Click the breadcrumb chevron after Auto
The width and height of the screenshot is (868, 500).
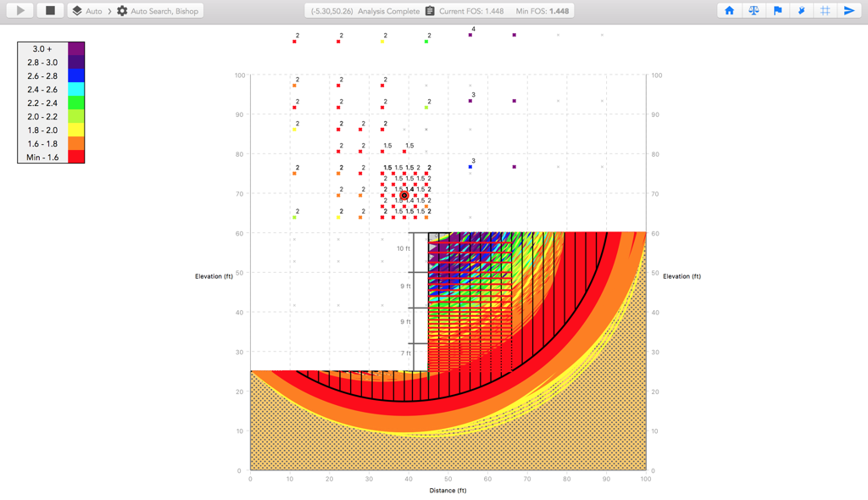click(x=109, y=10)
